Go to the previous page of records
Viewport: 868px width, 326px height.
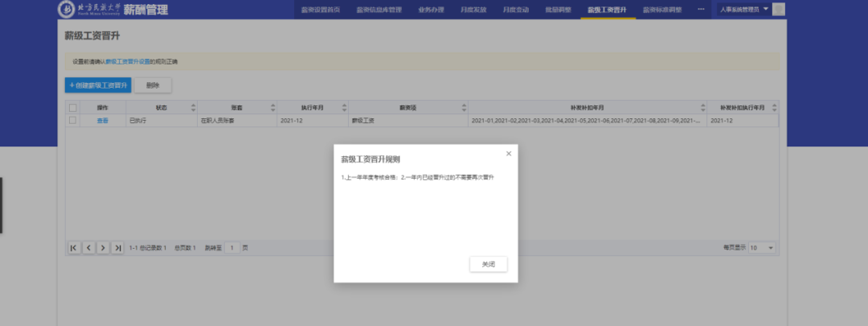88,248
